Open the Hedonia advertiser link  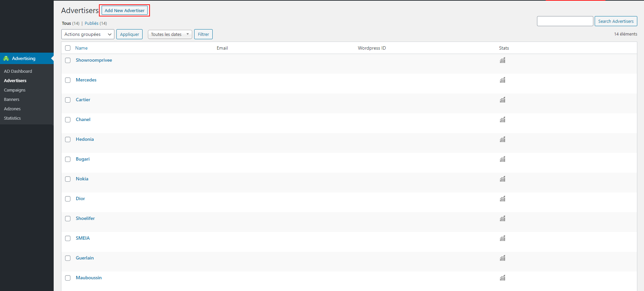[85, 139]
